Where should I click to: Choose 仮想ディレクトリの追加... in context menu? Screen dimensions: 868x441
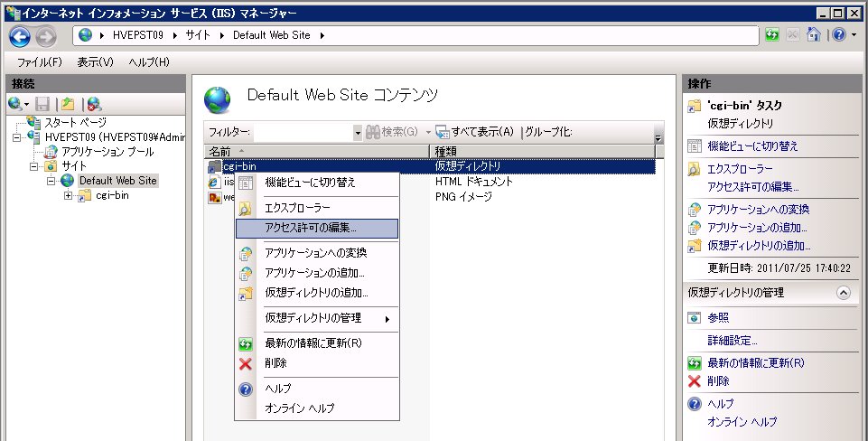317,293
